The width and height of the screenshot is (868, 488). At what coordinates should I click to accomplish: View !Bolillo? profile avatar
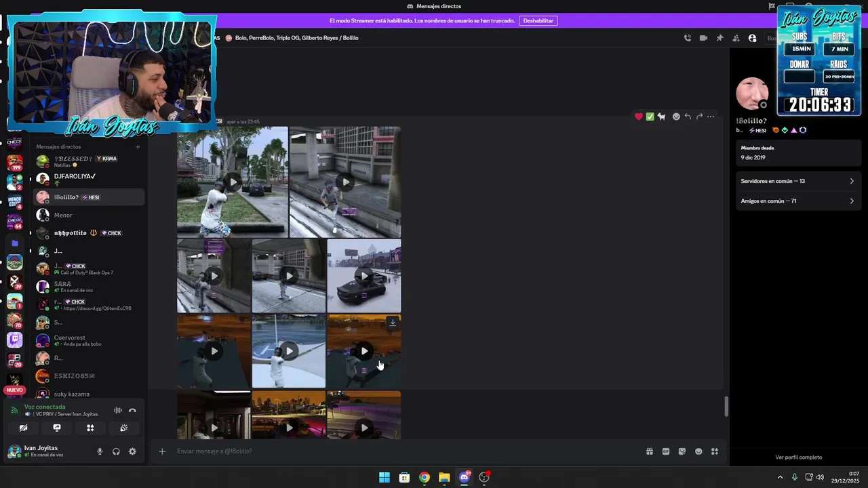(x=752, y=94)
